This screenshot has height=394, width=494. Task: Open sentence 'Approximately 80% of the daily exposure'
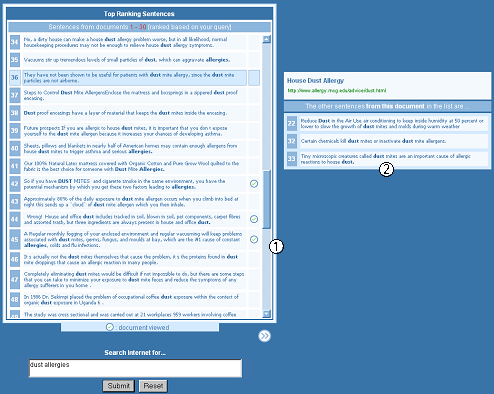tap(134, 201)
